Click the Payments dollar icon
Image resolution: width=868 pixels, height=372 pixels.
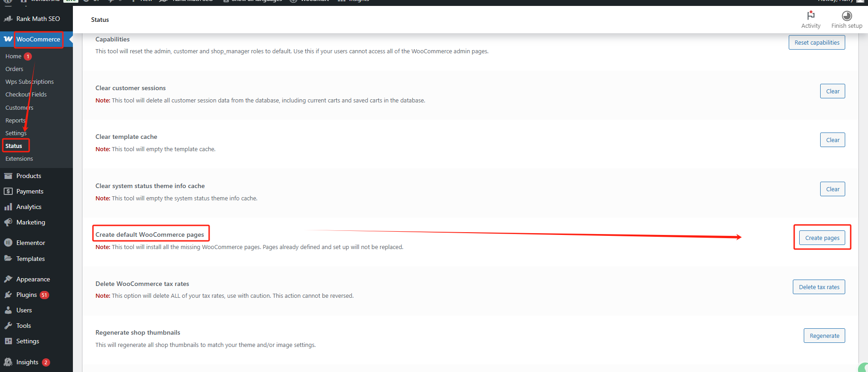click(8, 191)
